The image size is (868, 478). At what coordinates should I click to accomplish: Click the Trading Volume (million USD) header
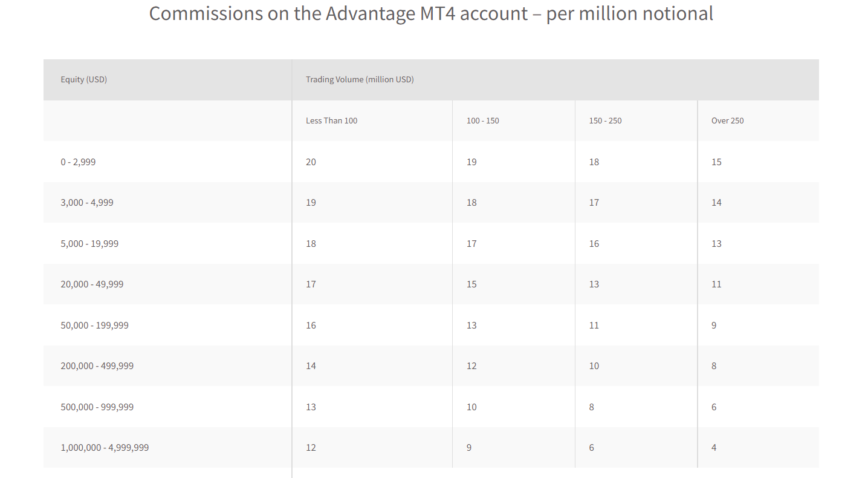tap(360, 79)
